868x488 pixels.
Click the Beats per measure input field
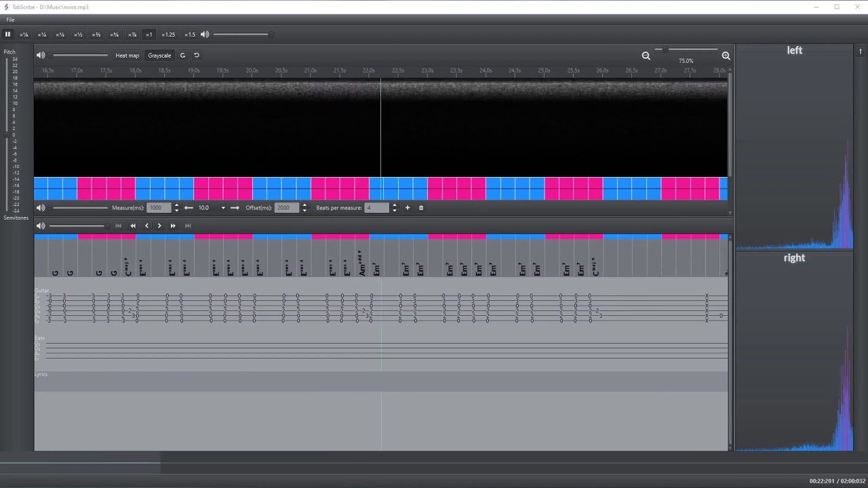tap(377, 208)
